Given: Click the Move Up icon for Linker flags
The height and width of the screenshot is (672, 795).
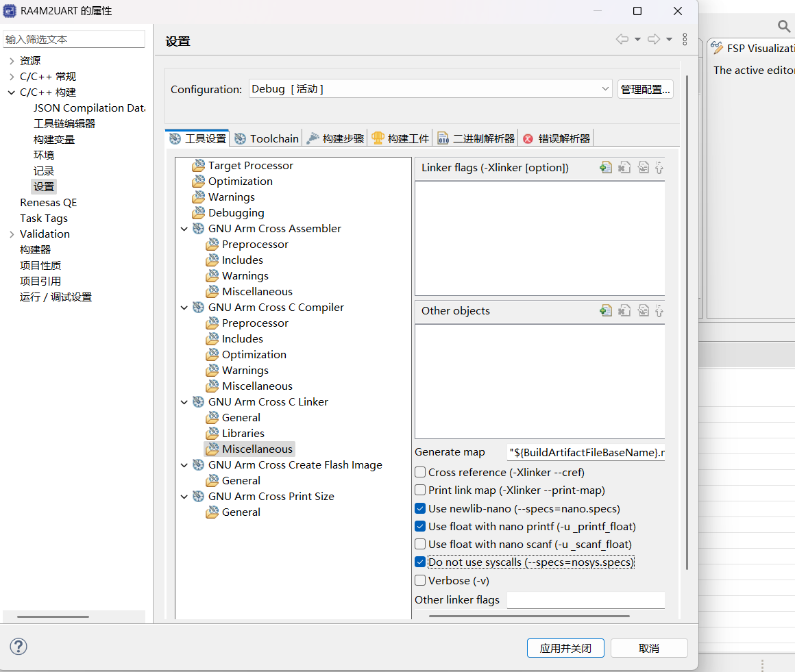Looking at the screenshot, I should 659,167.
